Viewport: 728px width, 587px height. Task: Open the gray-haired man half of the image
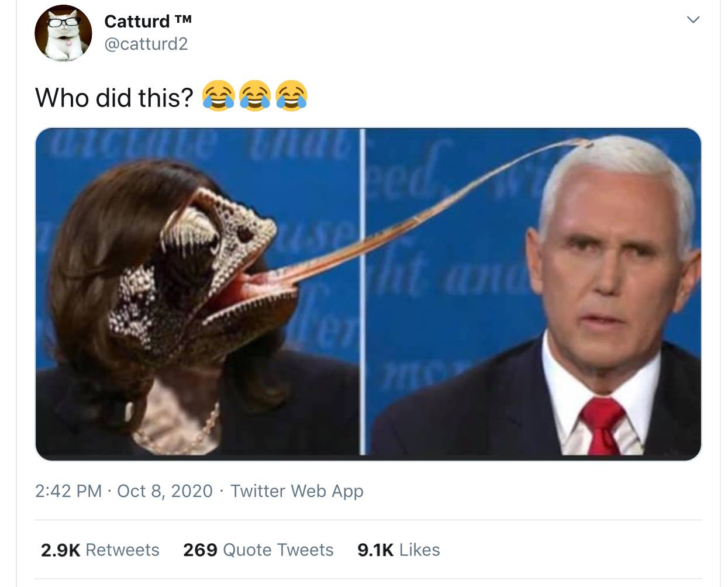pos(533,292)
